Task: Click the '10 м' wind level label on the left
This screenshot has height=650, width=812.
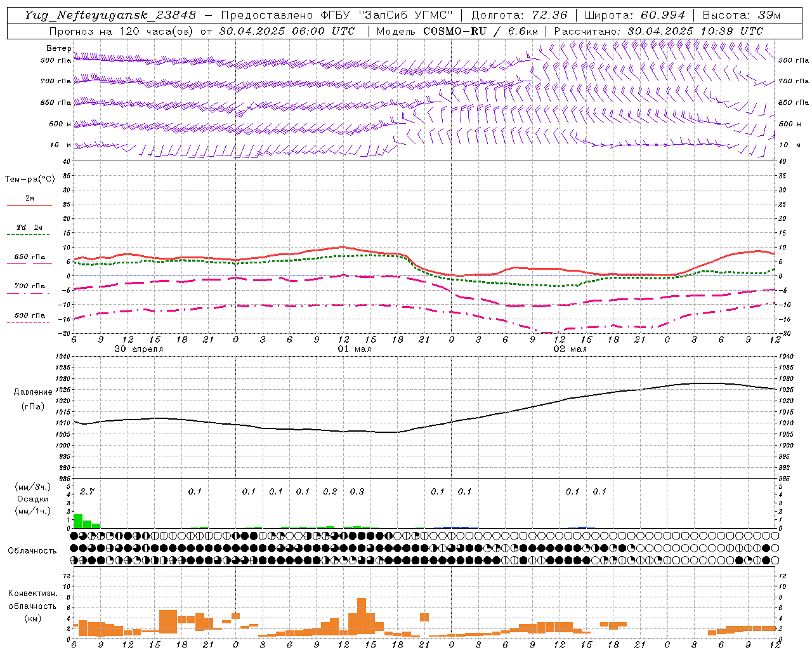Action: click(x=61, y=145)
